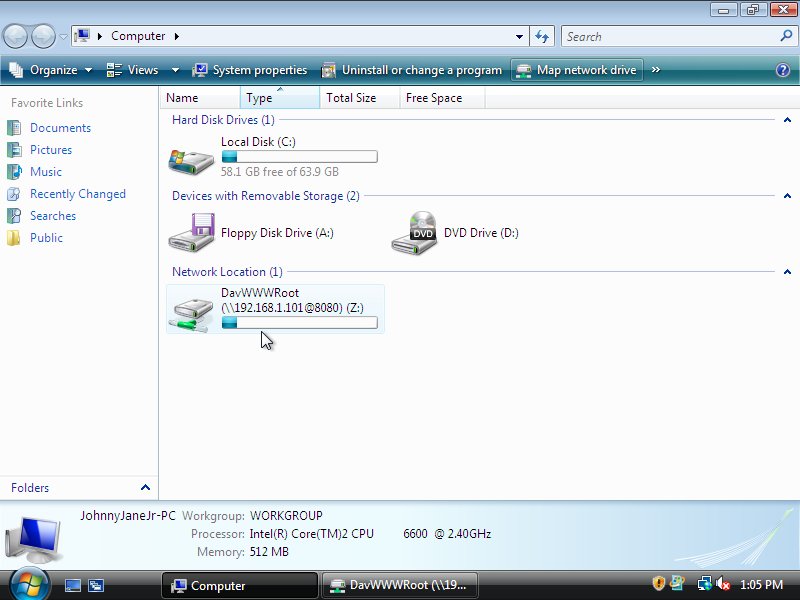Select the DVD Drive (D:) icon

point(414,233)
